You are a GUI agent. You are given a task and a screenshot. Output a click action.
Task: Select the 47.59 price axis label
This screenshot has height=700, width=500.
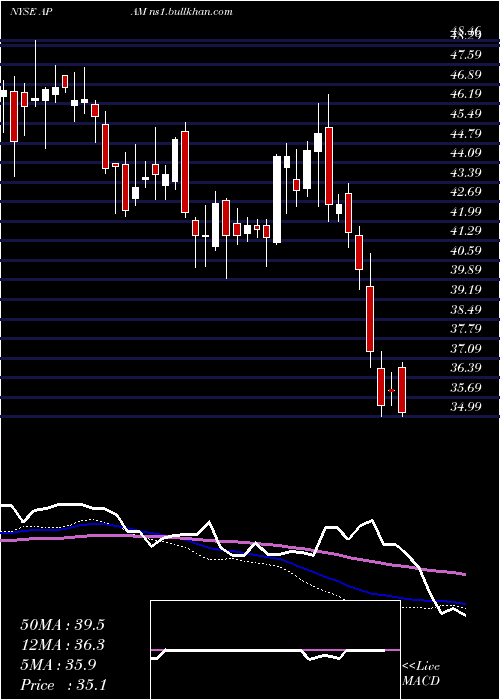tap(466, 54)
